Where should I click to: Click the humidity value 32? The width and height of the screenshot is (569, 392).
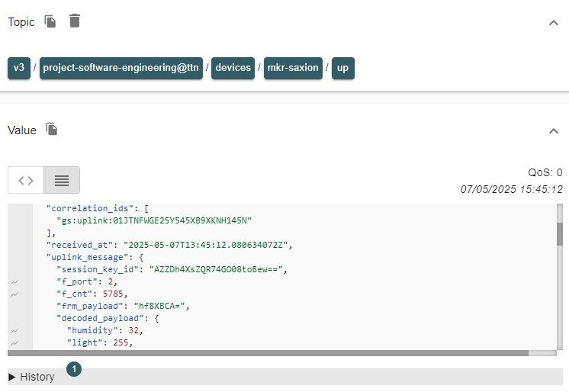pos(133,330)
